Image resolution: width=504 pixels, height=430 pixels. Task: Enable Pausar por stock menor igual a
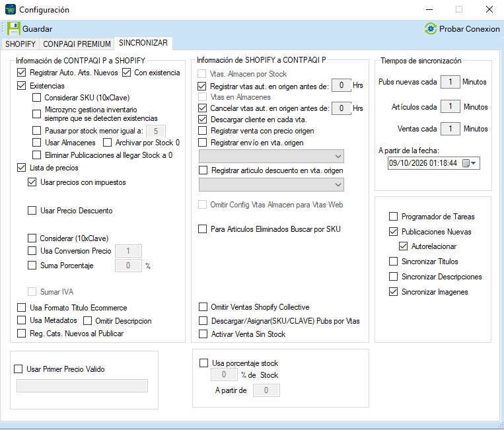[36, 131]
